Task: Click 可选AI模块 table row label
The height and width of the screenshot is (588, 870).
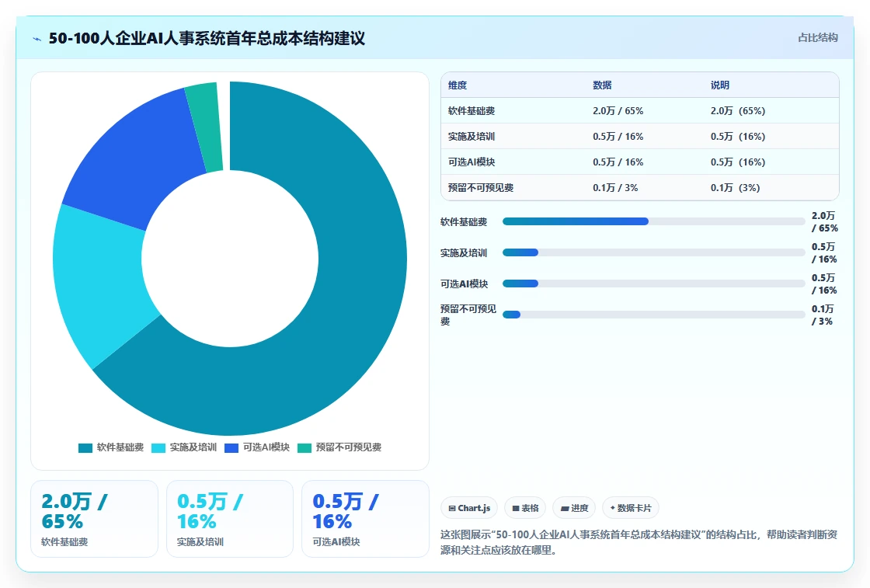Action: coord(472,162)
